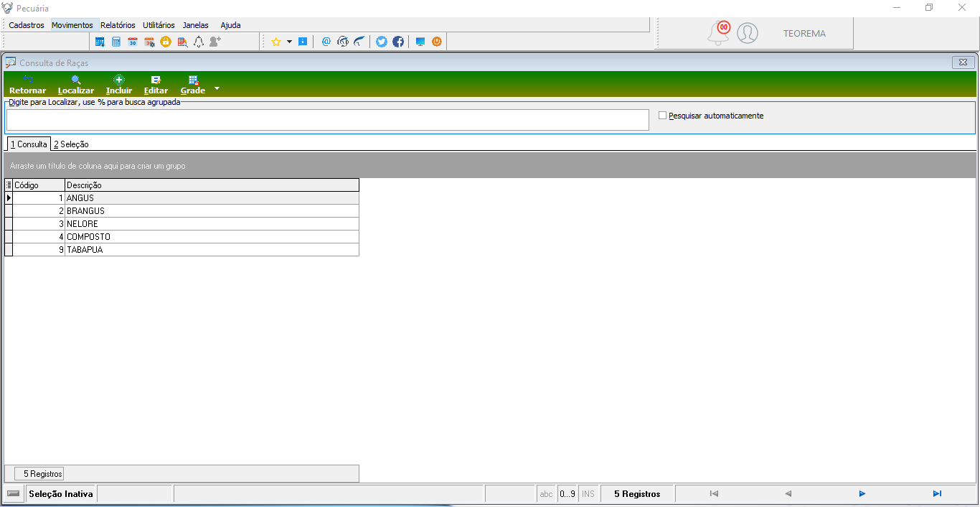Select the TABAPUA row
This screenshot has width=980, height=507.
point(182,250)
